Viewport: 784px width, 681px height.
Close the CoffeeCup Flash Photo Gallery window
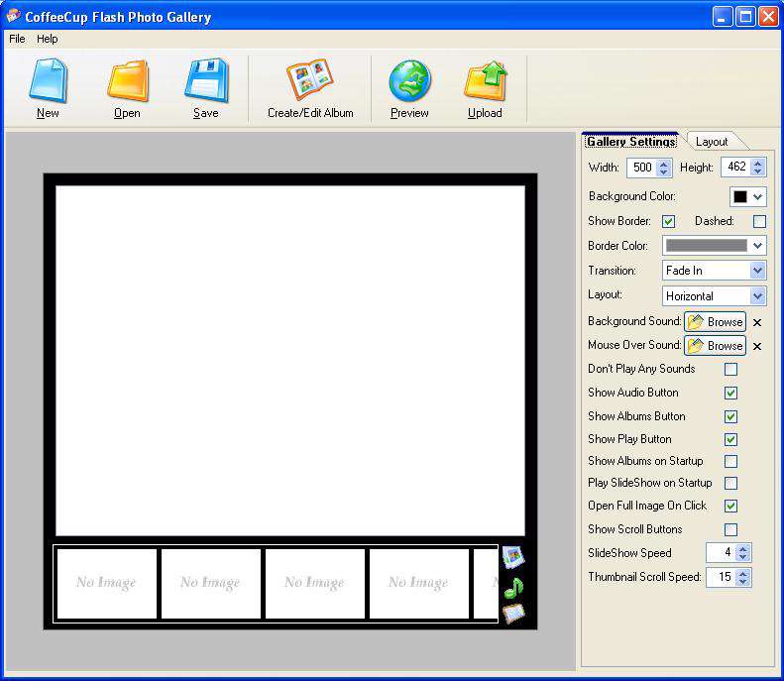768,17
